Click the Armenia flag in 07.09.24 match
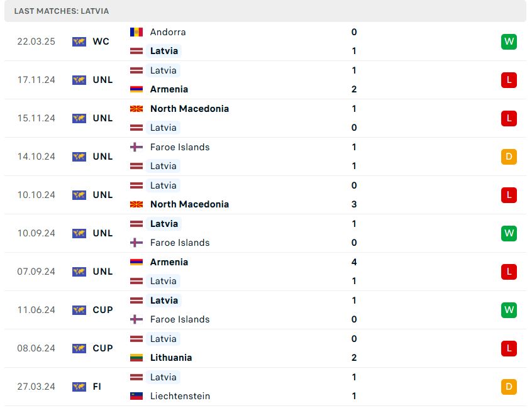 136,262
